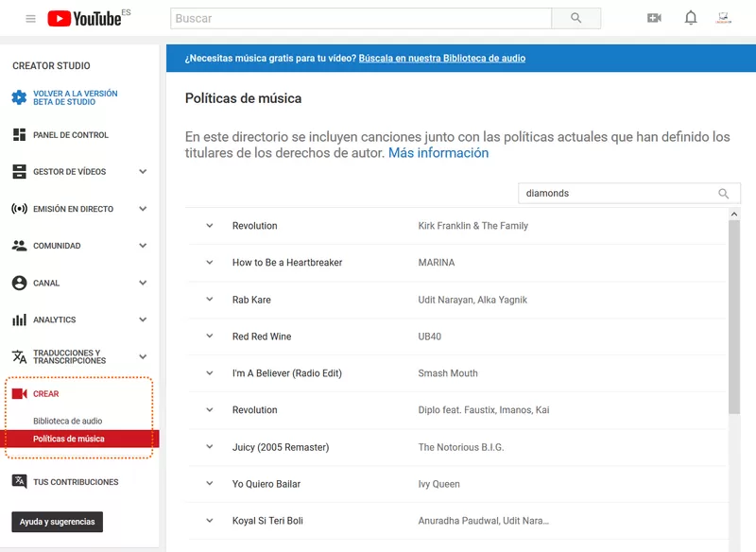756x552 pixels.
Task: Open the hamburger guide menu
Action: [x=30, y=19]
